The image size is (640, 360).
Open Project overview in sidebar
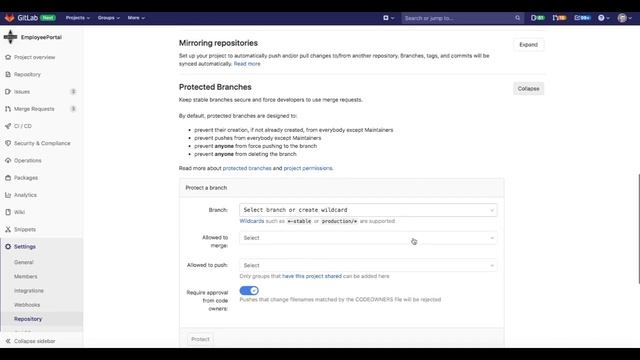click(34, 57)
